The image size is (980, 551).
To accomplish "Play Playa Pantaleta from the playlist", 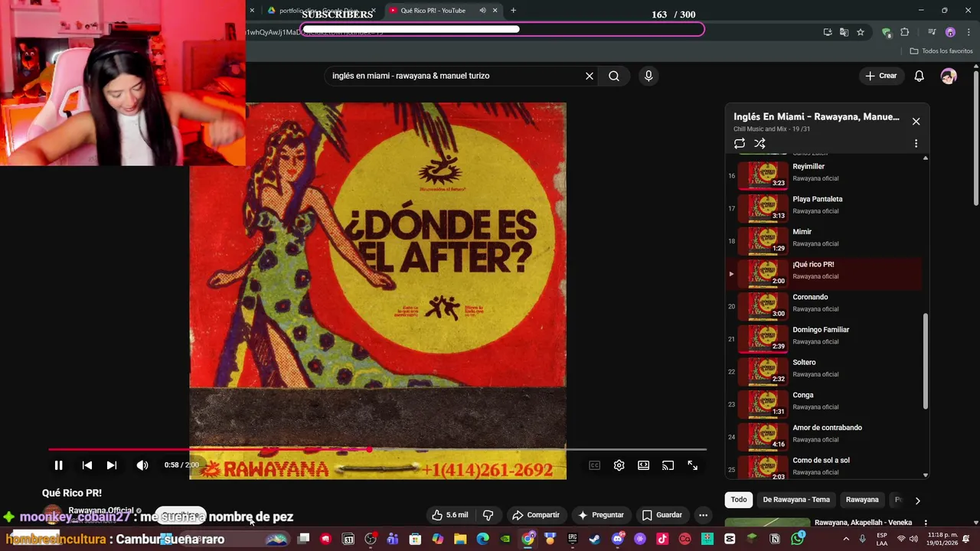I will tap(824, 207).
